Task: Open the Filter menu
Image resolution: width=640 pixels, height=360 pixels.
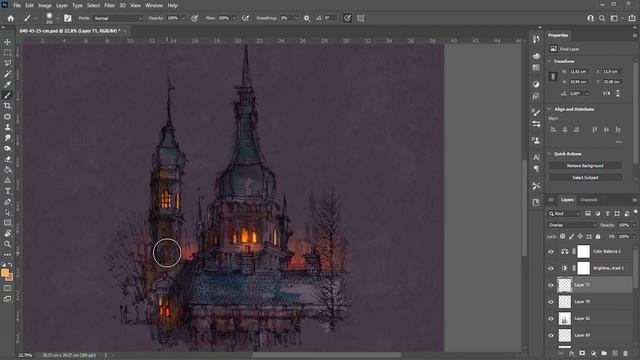Action: pyautogui.click(x=109, y=6)
